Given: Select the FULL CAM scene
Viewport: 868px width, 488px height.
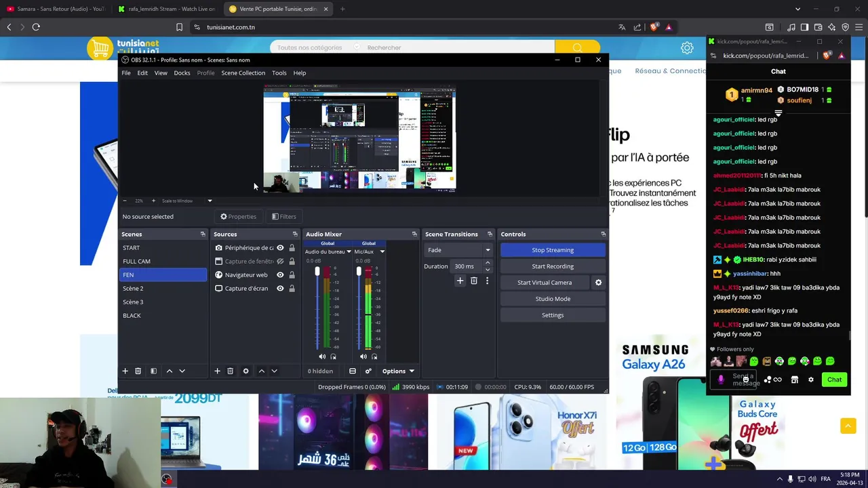Looking at the screenshot, I should tap(163, 261).
